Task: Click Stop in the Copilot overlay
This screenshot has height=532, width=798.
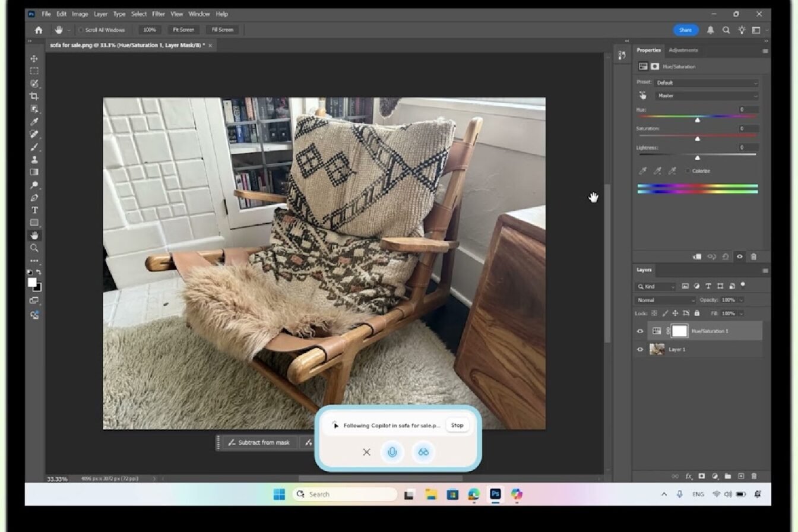Action: click(x=457, y=425)
